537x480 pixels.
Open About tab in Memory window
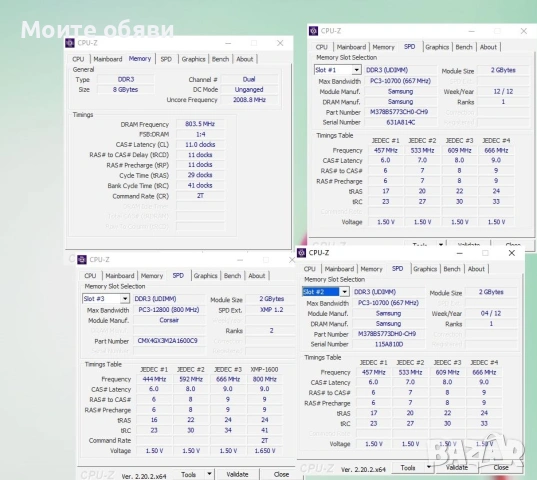click(245, 59)
